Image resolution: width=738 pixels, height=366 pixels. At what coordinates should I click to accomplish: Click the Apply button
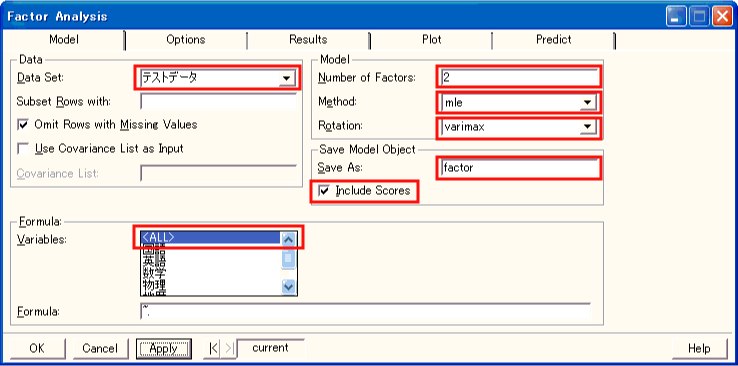pos(163,349)
